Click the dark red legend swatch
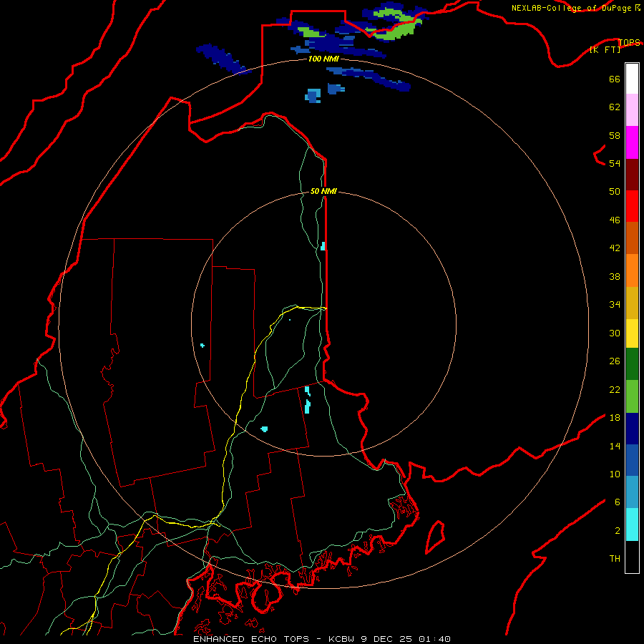The image size is (644, 644). [632, 175]
